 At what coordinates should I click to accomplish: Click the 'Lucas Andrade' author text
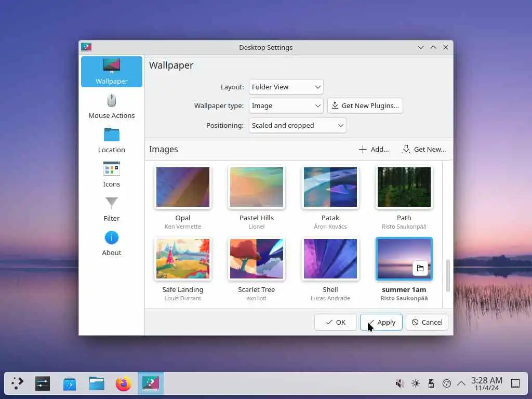330,298
